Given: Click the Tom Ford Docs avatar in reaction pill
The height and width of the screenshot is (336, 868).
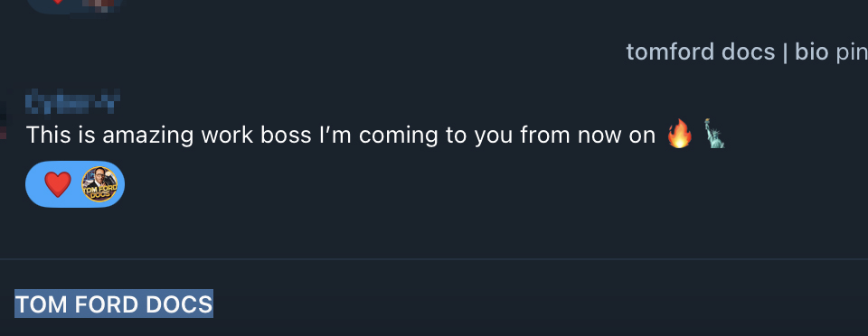Looking at the screenshot, I should (x=99, y=184).
